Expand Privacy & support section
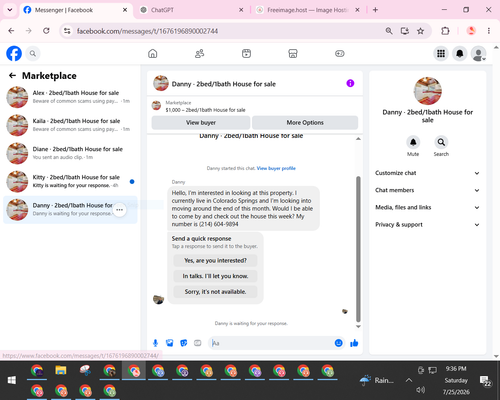500x400 pixels. point(427,225)
